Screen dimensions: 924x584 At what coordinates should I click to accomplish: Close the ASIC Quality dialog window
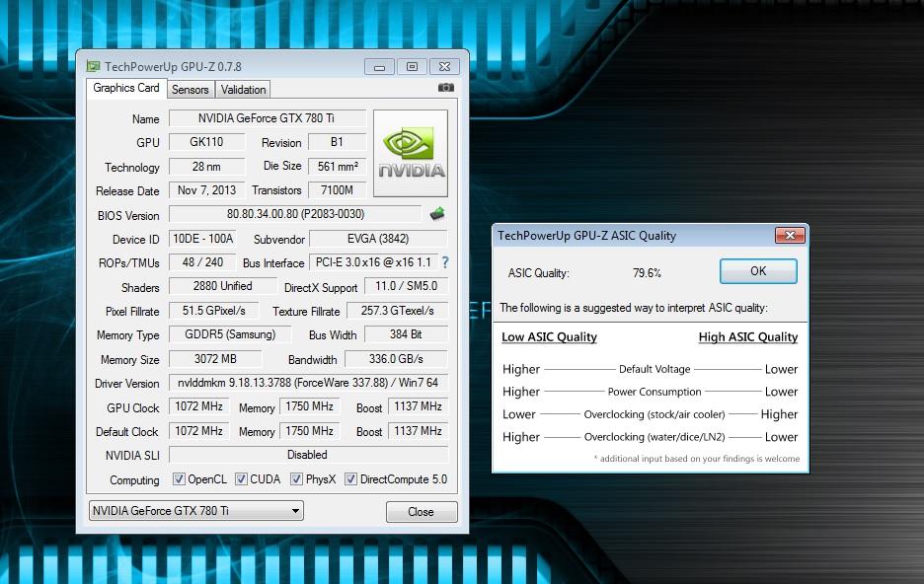point(790,236)
